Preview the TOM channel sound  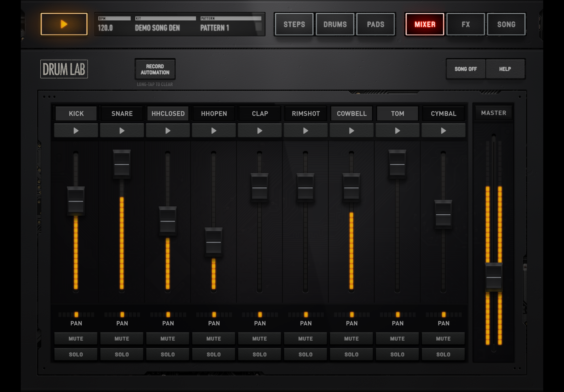397,131
